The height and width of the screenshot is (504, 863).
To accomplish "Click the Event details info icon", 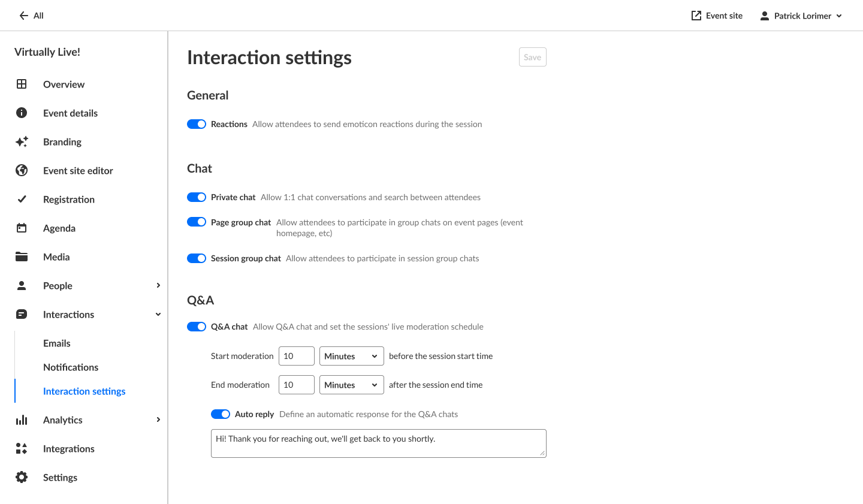I will 22,113.
